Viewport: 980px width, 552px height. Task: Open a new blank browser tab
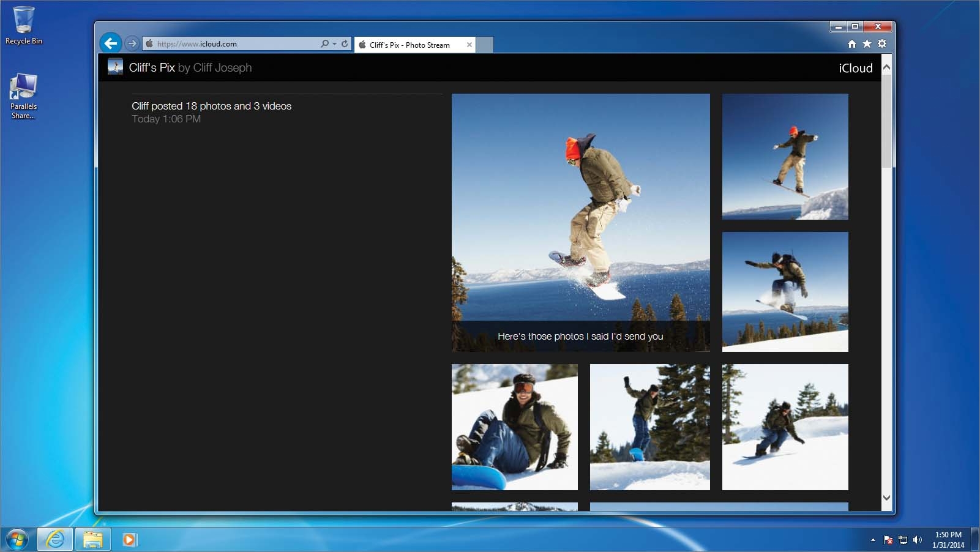tap(485, 45)
